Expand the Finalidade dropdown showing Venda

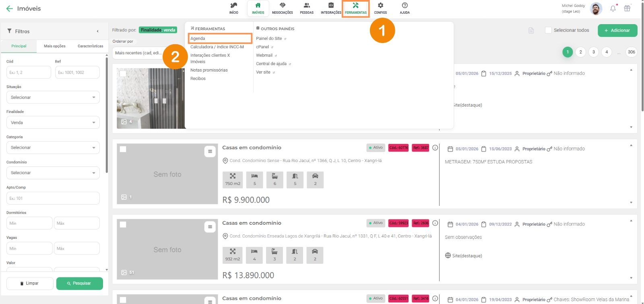pyautogui.click(x=53, y=123)
